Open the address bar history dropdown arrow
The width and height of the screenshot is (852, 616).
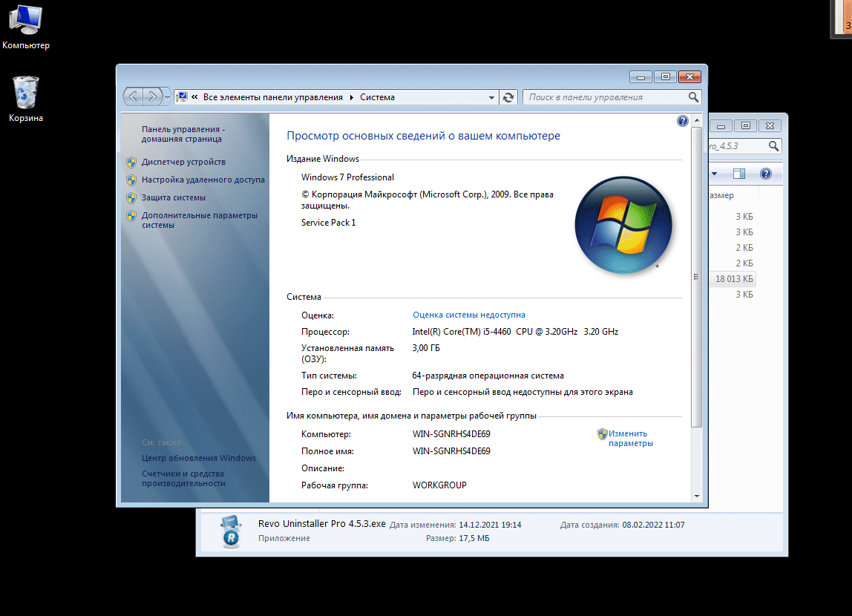(491, 97)
